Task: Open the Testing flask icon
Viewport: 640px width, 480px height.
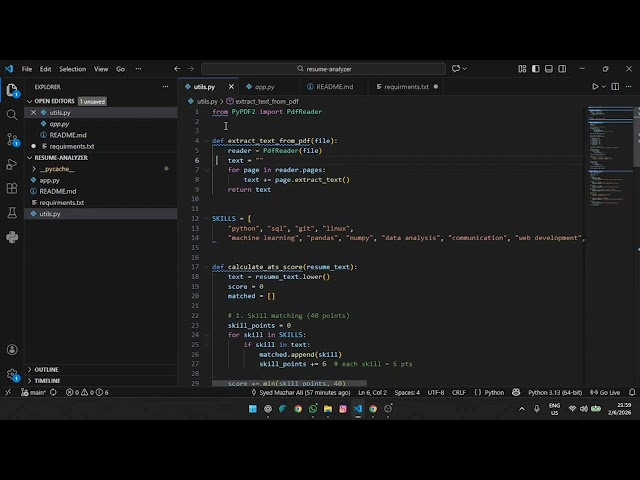Action: tap(12, 212)
